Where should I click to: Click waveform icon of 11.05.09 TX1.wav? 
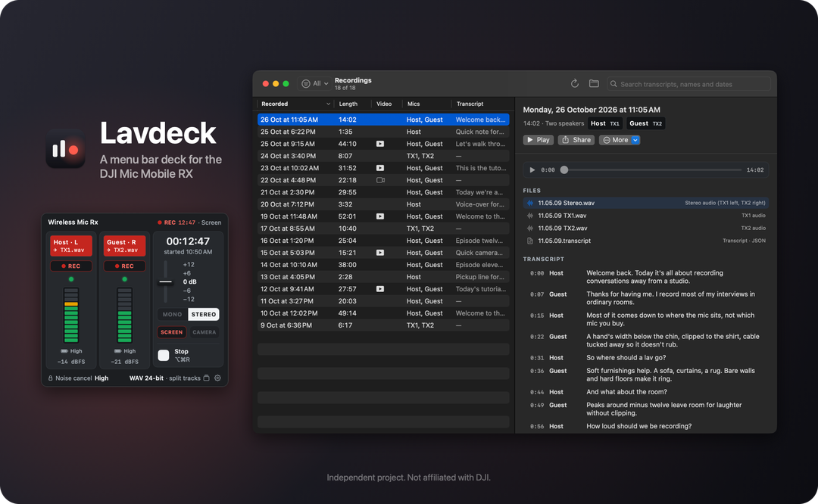click(530, 216)
